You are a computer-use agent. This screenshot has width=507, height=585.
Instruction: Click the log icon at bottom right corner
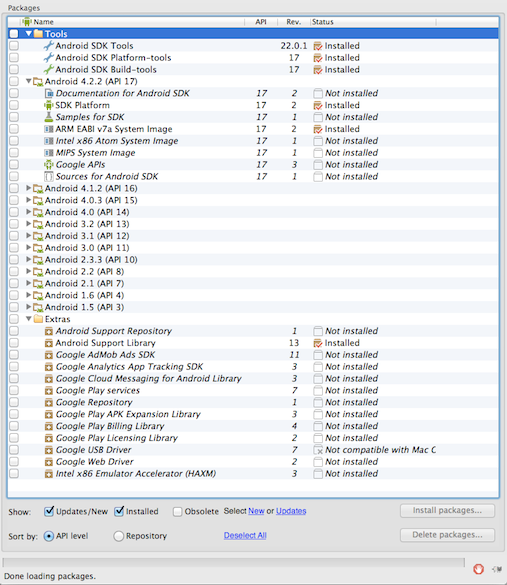click(x=497, y=569)
